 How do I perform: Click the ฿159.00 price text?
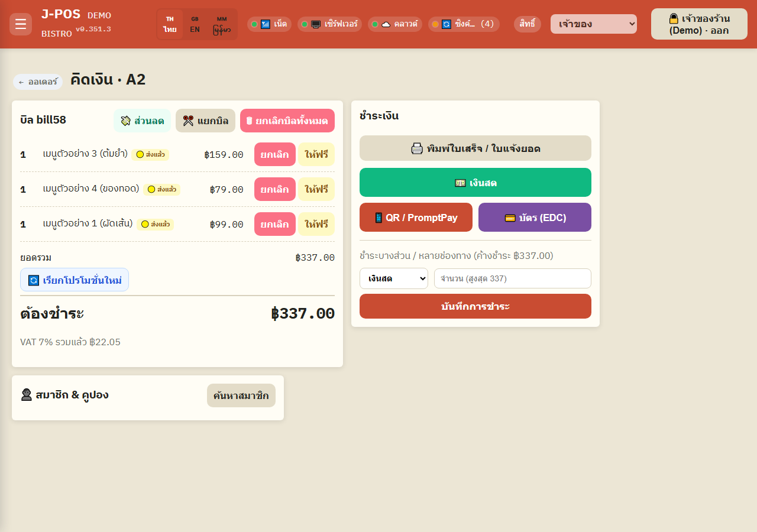(x=224, y=155)
